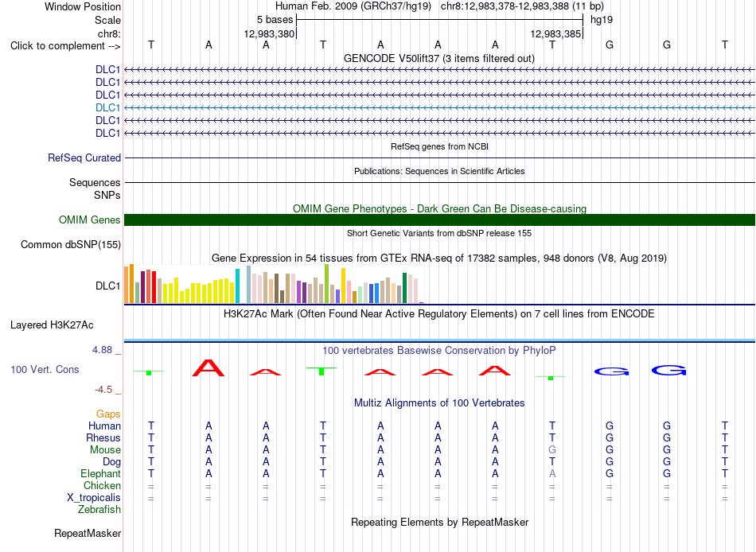Click the tall lime-green GTEx expression bar
This screenshot has height=552, width=756.
click(x=326, y=283)
